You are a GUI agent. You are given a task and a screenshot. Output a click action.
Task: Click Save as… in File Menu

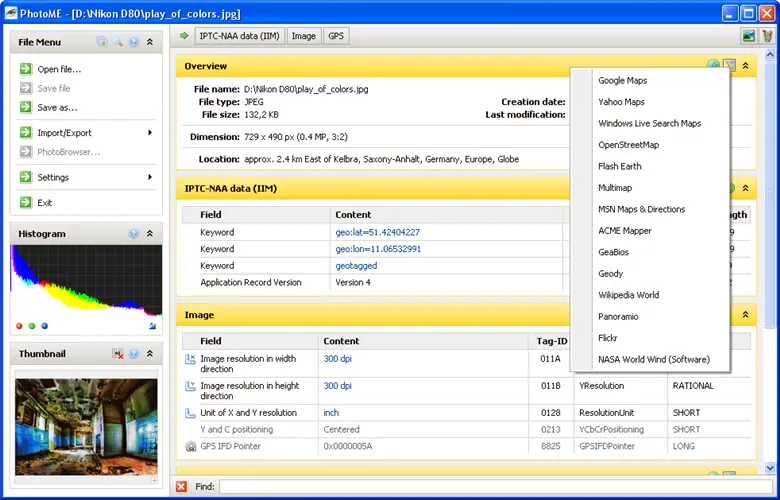[x=57, y=107]
